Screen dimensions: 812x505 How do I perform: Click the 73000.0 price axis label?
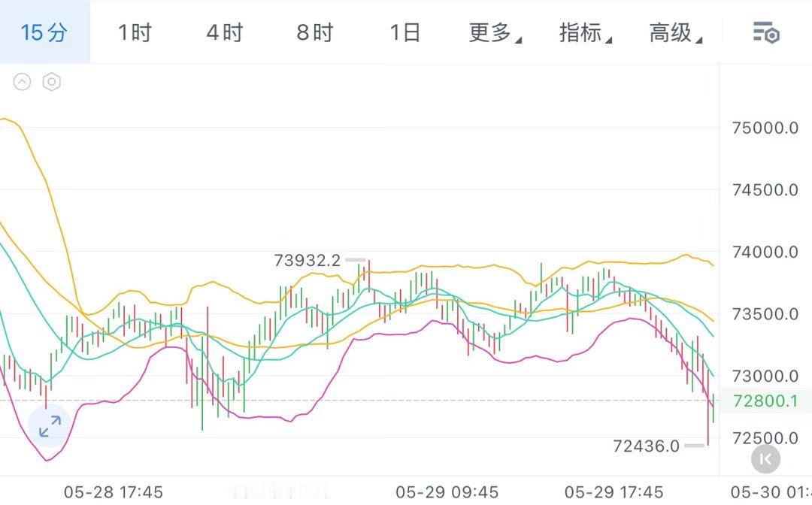click(765, 376)
